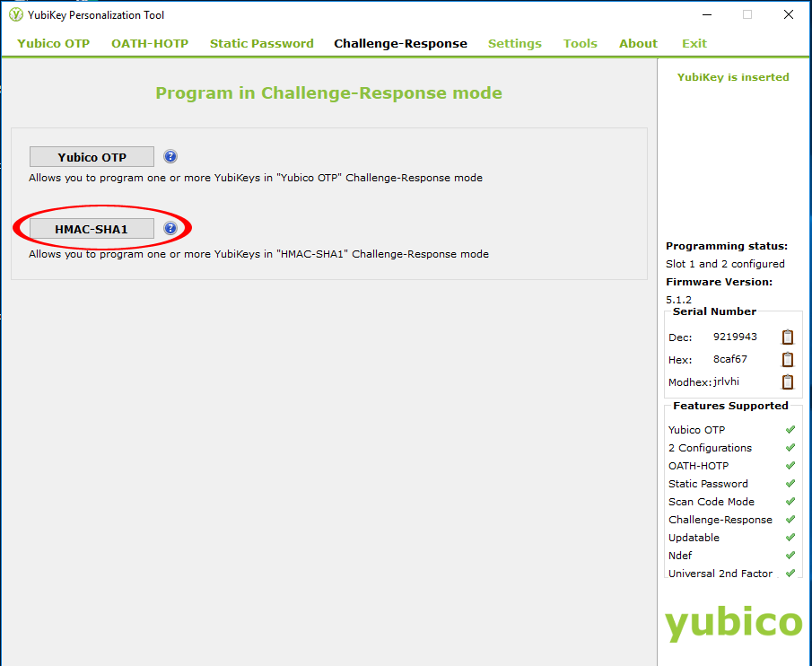The width and height of the screenshot is (812, 666).
Task: Click the Static Password feature label
Action: [x=708, y=484]
